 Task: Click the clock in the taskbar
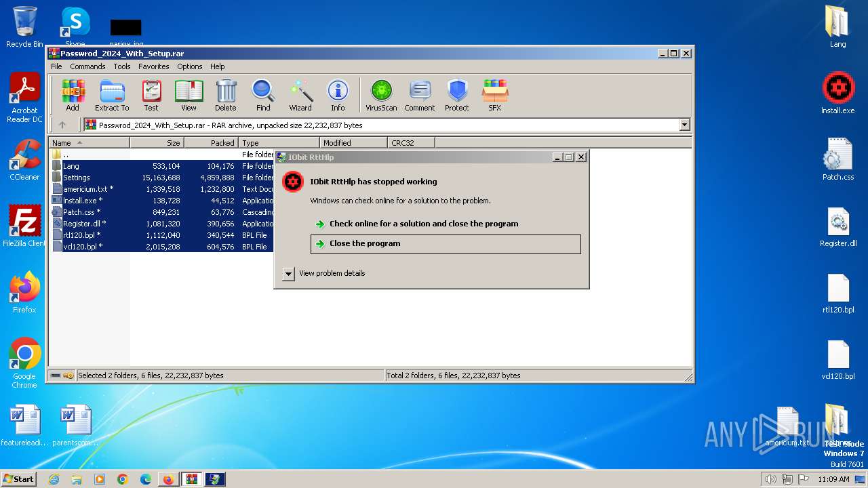833,479
